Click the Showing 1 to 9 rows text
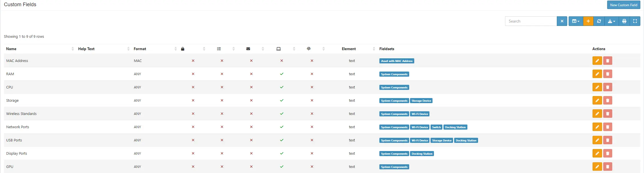 pos(24,36)
